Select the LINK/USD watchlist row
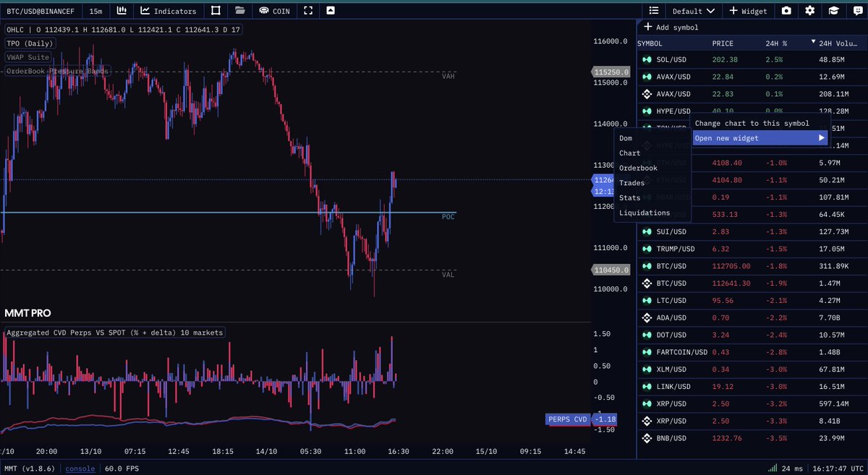Viewport: 868px width, 475px height. tap(752, 386)
